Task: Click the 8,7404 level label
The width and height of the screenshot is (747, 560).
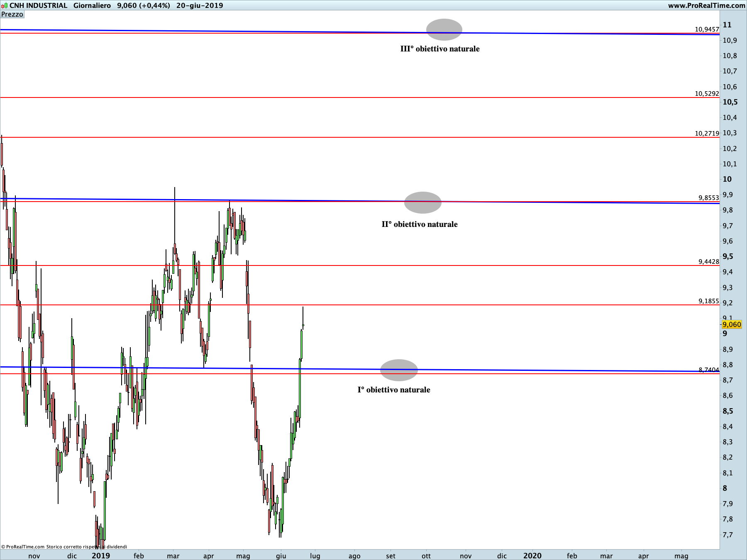Action: coord(708,370)
